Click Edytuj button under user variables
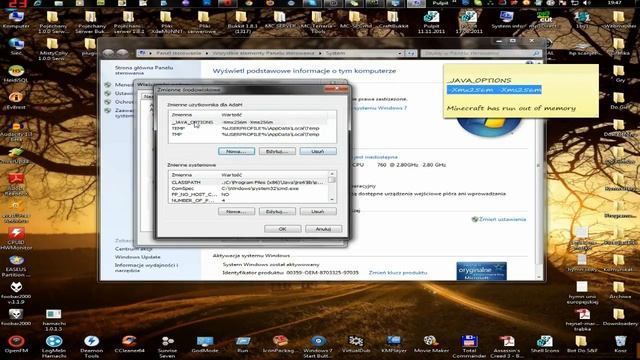 pyautogui.click(x=277, y=151)
